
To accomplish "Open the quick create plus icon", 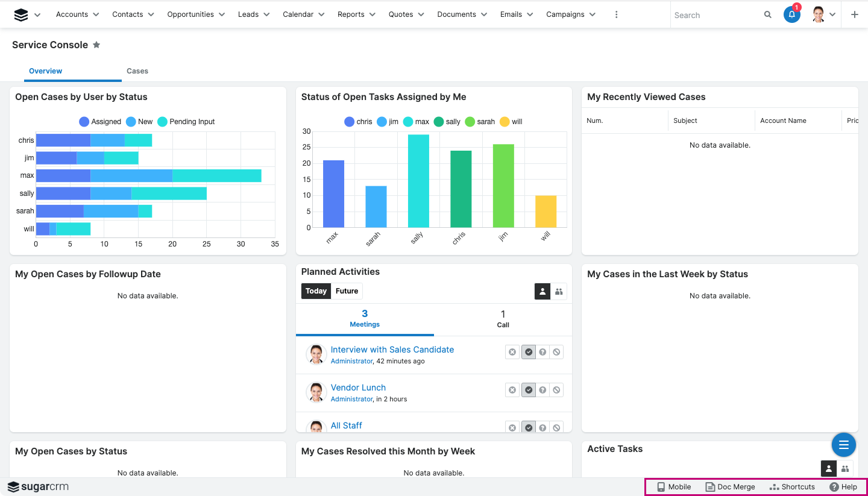I will (x=854, y=15).
